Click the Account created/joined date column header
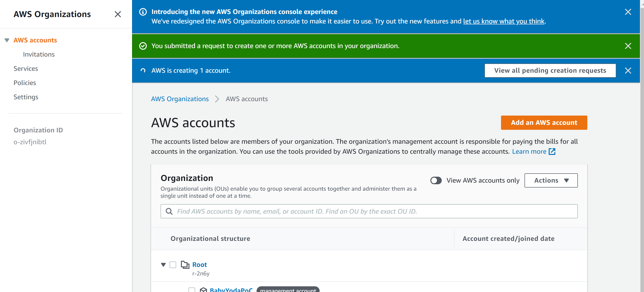Screen dimensions: 644x292 pyautogui.click(x=508, y=238)
